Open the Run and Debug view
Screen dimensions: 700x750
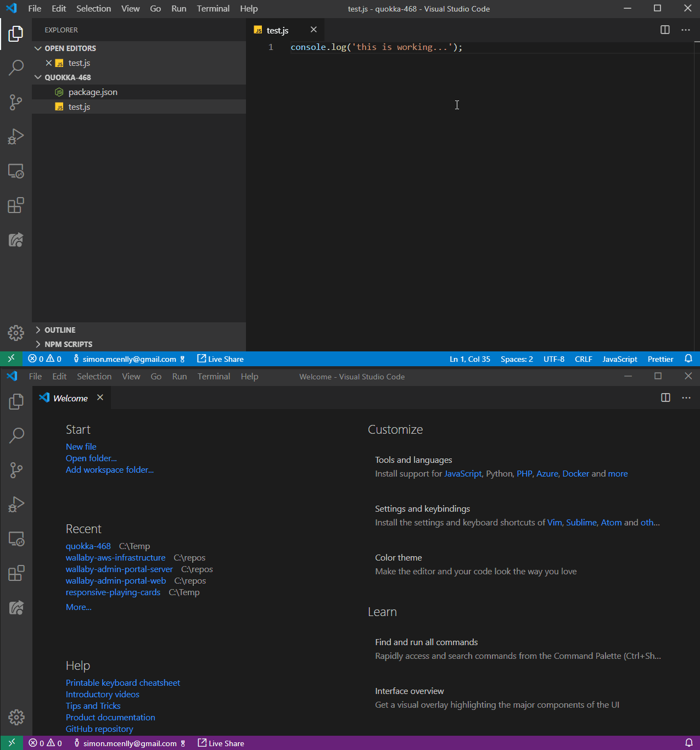click(16, 137)
